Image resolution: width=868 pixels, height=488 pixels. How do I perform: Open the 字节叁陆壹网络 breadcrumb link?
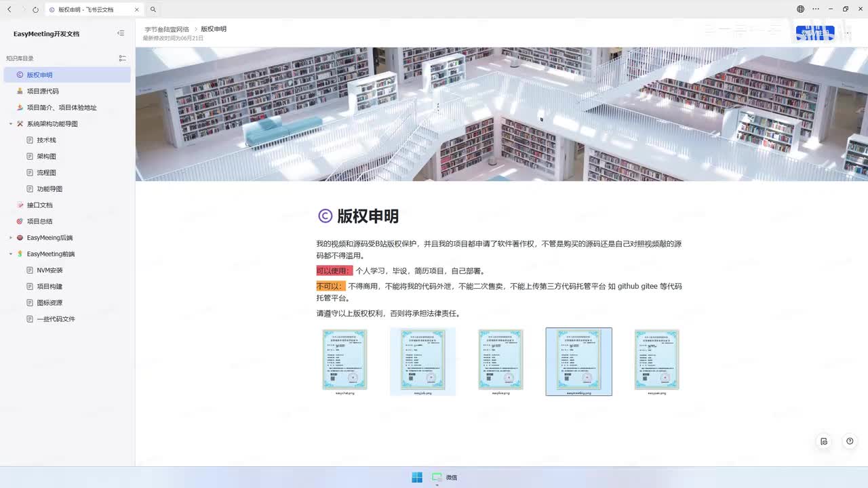coord(167,29)
